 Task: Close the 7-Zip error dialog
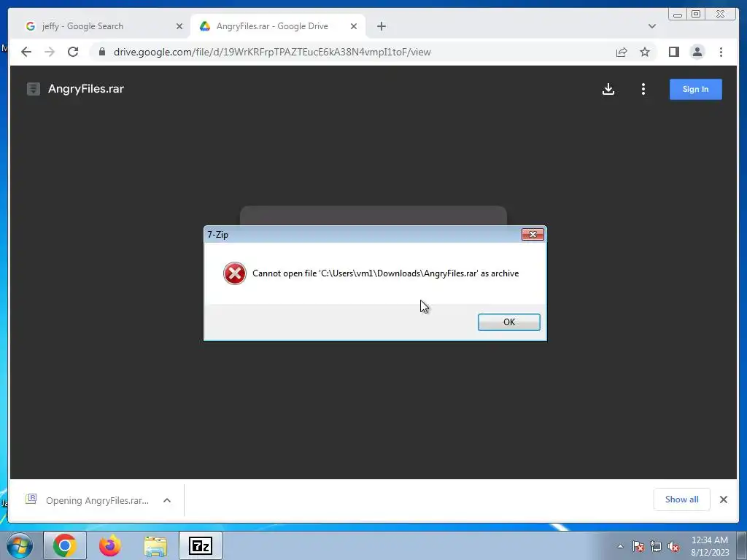coord(532,234)
